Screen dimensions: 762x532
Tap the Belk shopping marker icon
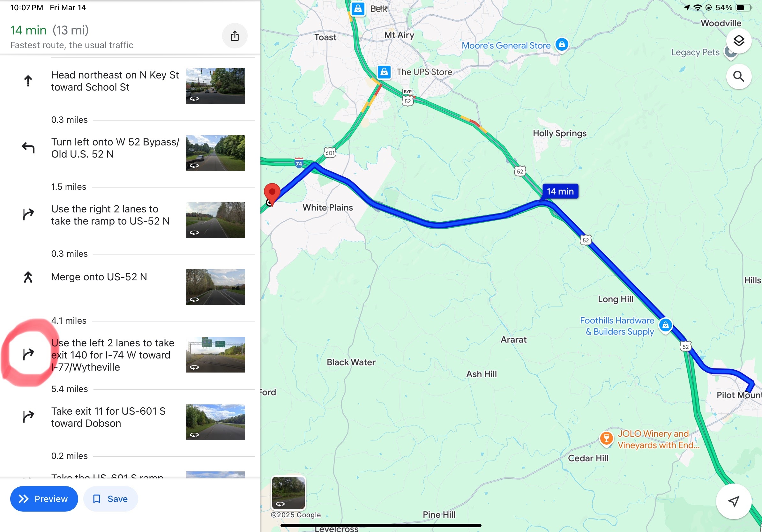358,9
